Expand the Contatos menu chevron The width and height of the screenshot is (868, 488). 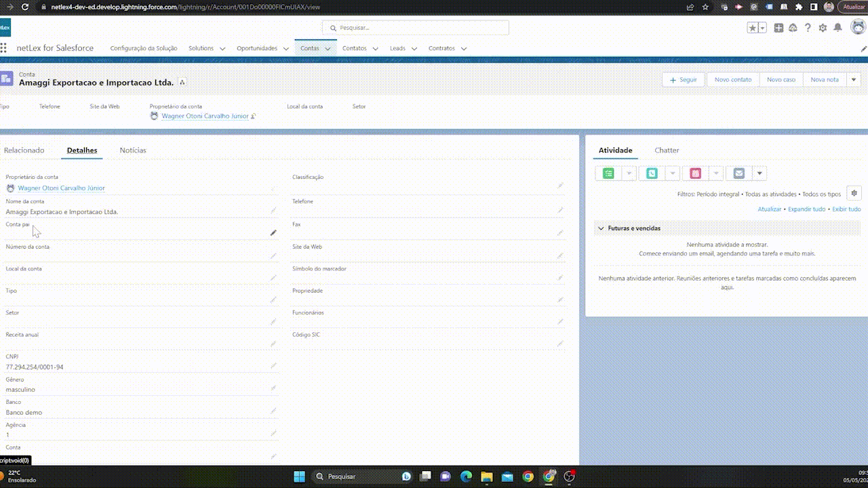(x=375, y=49)
